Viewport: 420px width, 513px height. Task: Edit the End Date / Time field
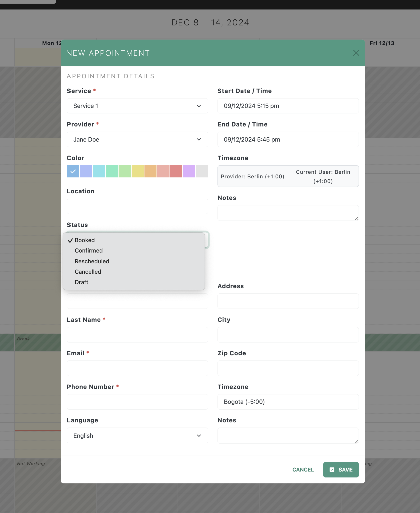coord(288,139)
